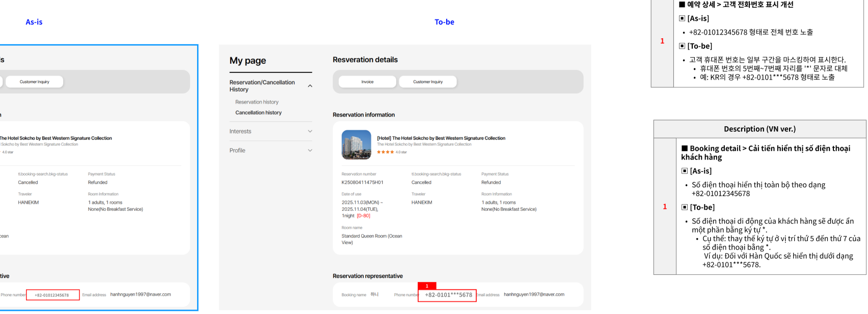Expand the Profile section chevron
Image resolution: width=868 pixels, height=314 pixels.
(310, 151)
